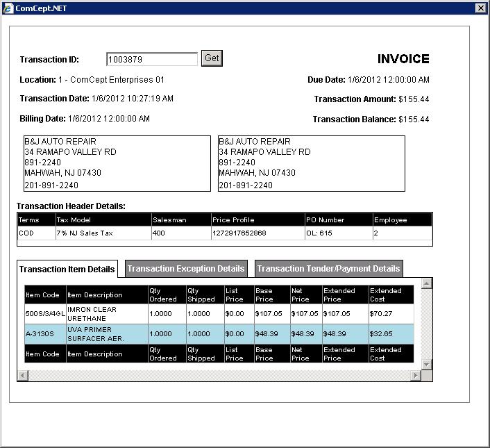This screenshot has height=448, width=490.
Task: Click the billing address box
Action: click(117, 163)
